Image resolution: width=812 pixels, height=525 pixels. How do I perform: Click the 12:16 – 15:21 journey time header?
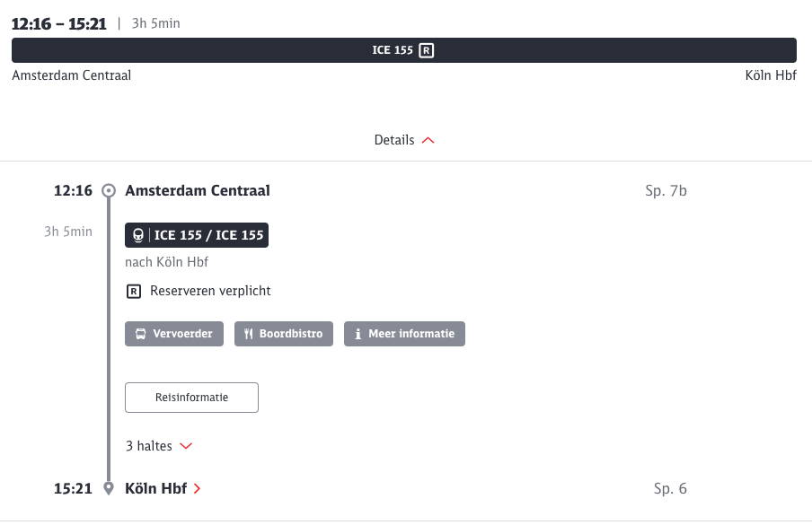(x=59, y=23)
